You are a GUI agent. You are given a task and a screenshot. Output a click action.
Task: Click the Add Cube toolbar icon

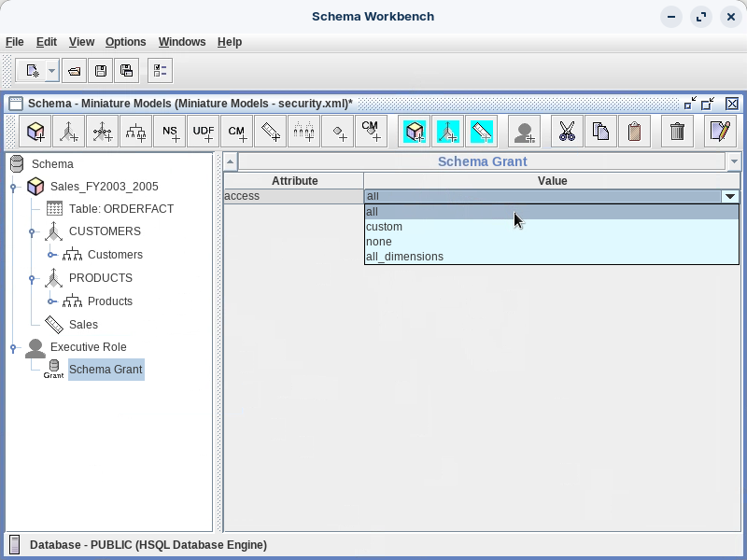click(x=36, y=132)
